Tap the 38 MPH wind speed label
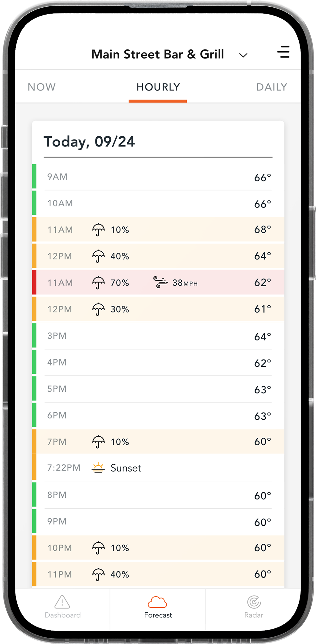 (185, 283)
